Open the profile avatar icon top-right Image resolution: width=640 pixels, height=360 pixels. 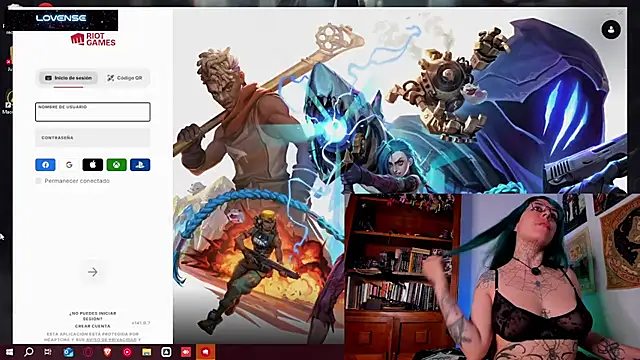[611, 30]
